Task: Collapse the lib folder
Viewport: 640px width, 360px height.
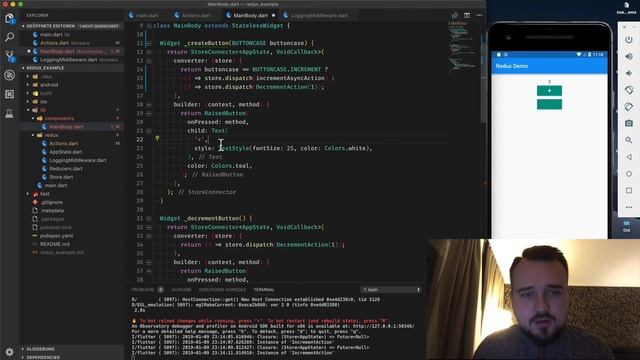Action: point(28,110)
